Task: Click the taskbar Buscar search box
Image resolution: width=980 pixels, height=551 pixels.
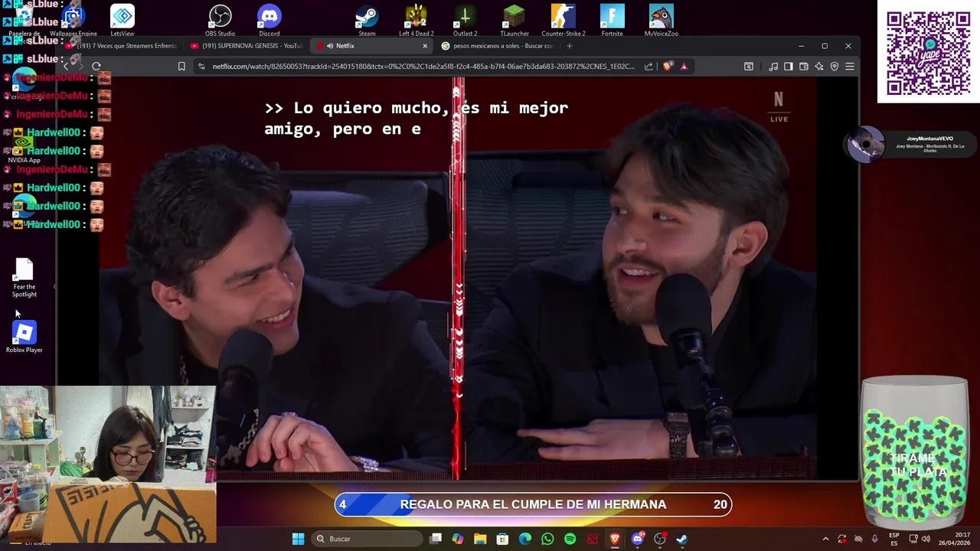Action: coord(367,539)
